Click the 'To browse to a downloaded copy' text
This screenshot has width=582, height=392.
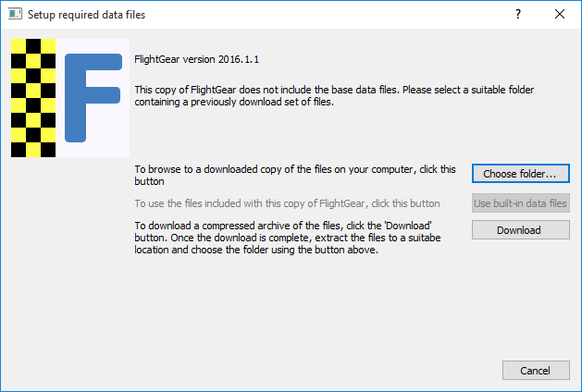click(295, 169)
